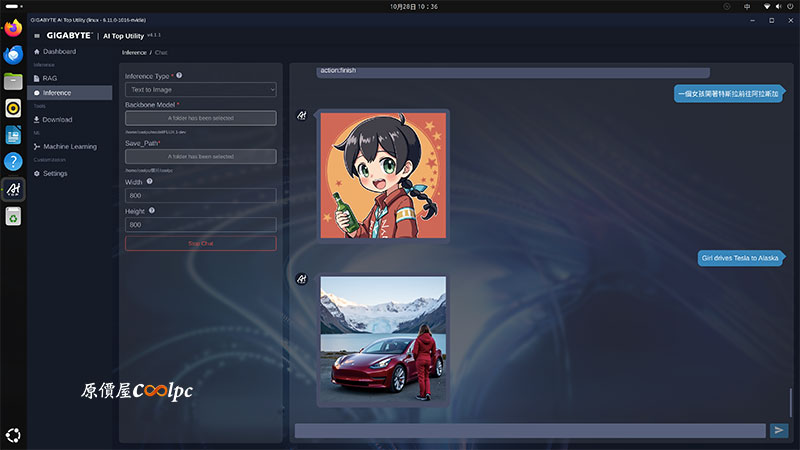800x450 pixels.
Task: Click the AI Top Utility dock icon
Action: [x=13, y=188]
